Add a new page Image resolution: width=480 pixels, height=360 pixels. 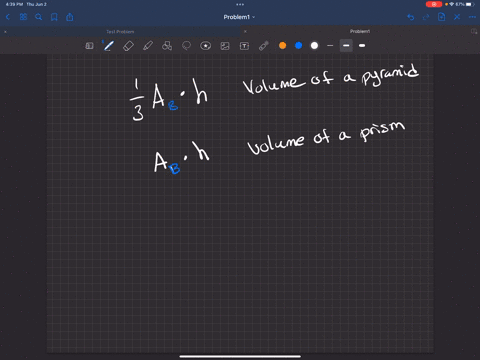[442, 17]
